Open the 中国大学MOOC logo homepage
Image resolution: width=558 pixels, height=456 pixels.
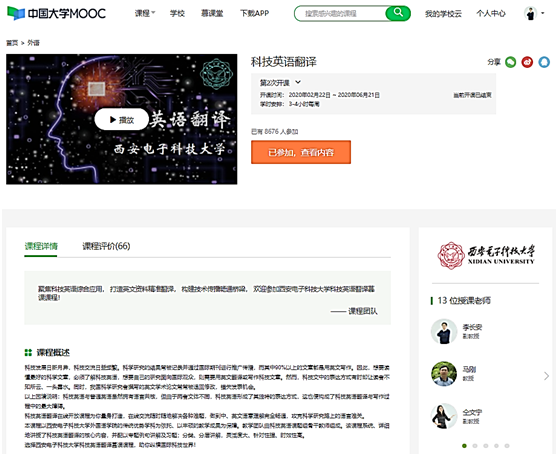click(x=56, y=14)
